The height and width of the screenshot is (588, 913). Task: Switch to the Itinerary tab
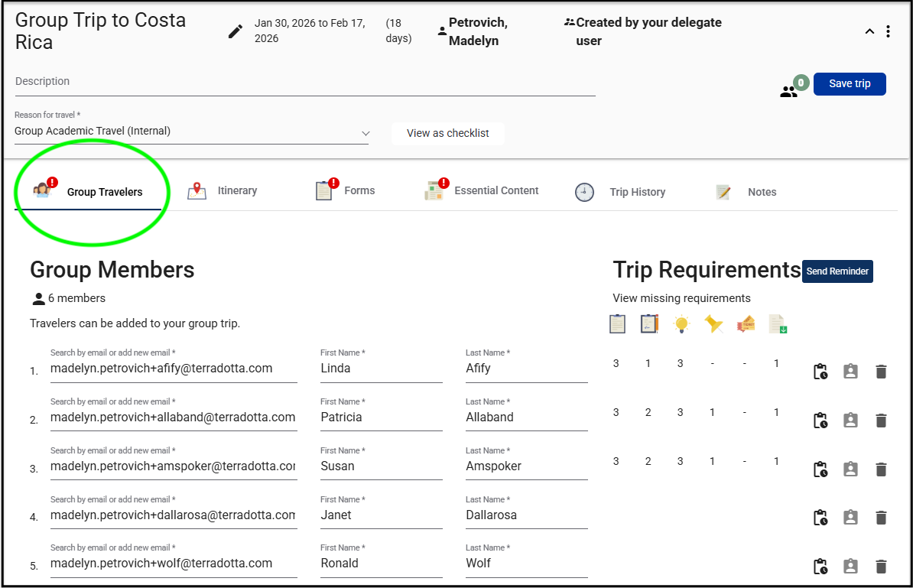223,191
